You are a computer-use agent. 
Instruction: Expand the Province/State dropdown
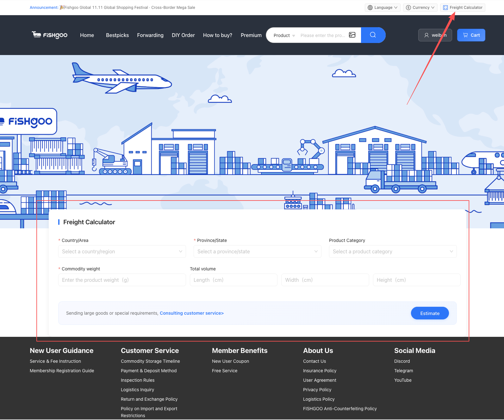[257, 251]
